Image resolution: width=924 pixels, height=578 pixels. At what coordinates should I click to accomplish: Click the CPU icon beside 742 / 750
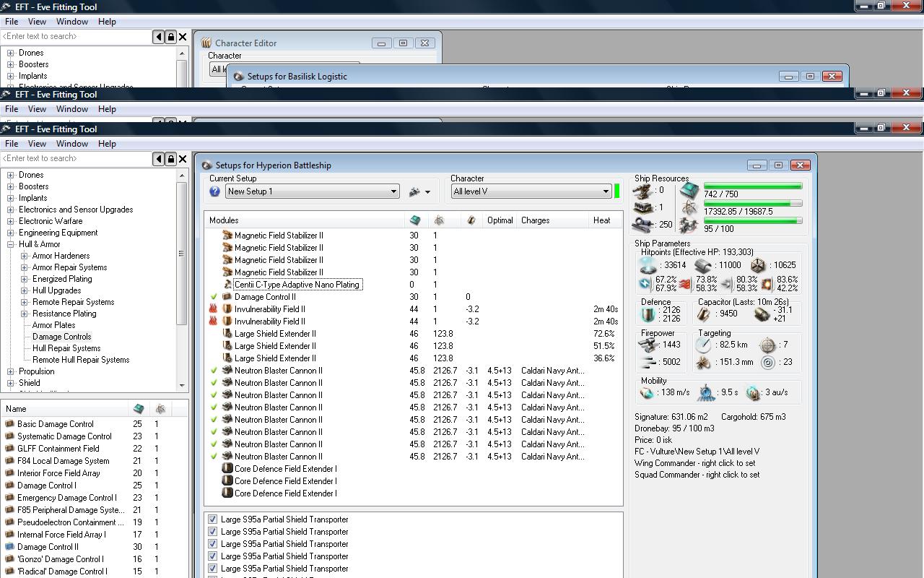click(689, 191)
